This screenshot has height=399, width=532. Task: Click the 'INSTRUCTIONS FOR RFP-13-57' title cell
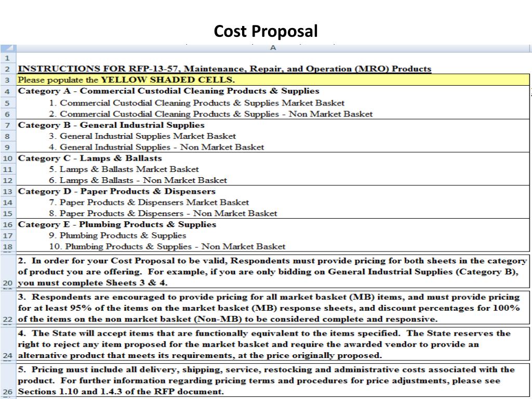pyautogui.click(x=273, y=69)
